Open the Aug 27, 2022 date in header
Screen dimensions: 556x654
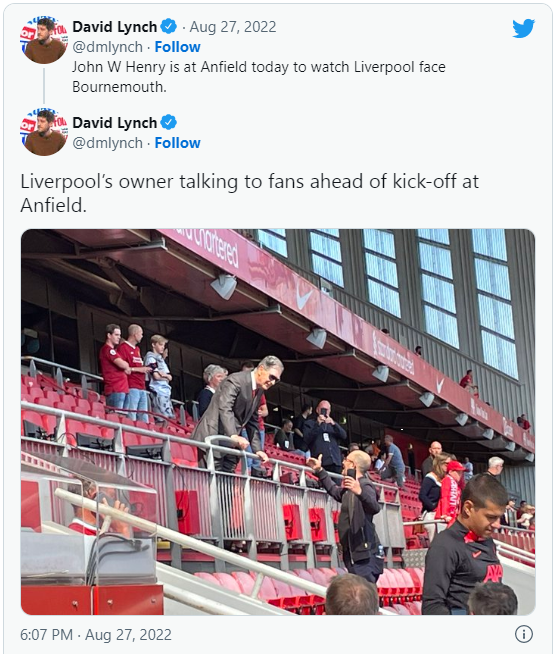pos(233,27)
